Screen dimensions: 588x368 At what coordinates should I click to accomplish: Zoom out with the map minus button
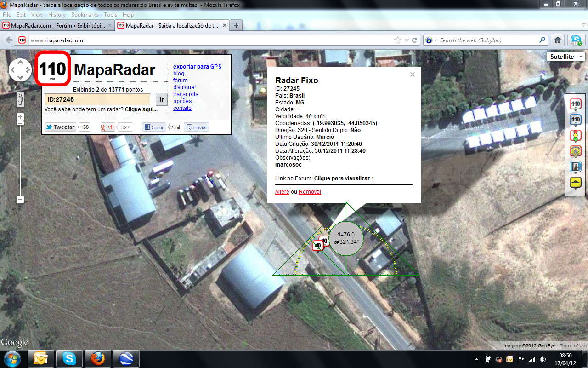pos(20,200)
